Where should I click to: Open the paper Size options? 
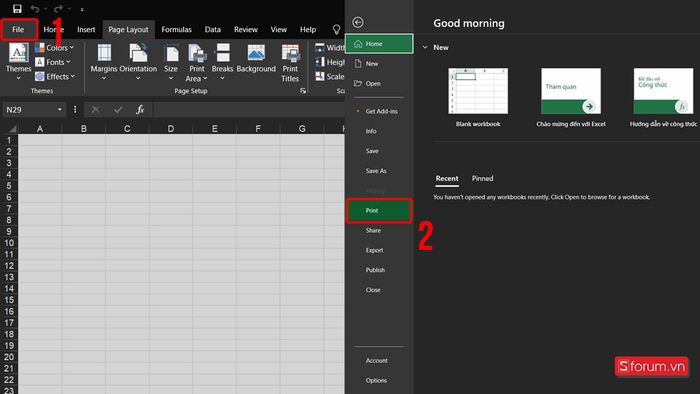click(x=171, y=62)
